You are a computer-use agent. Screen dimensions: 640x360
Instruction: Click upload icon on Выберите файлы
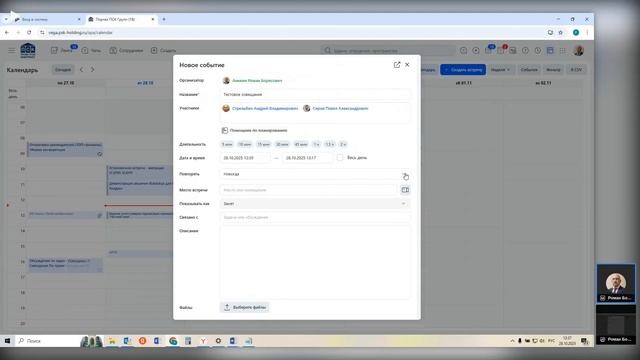(227, 307)
